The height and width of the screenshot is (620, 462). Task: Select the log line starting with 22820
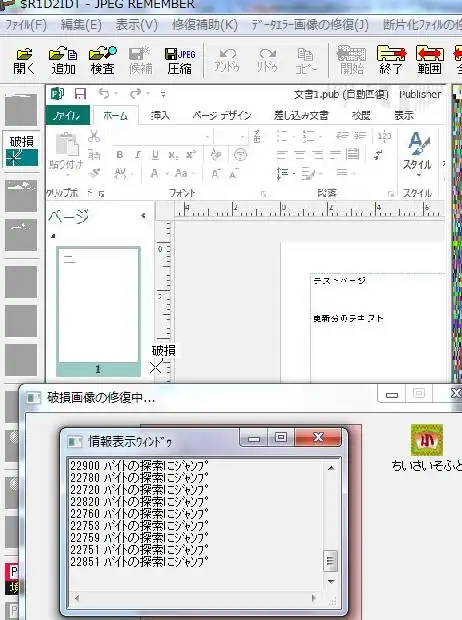pos(139,502)
